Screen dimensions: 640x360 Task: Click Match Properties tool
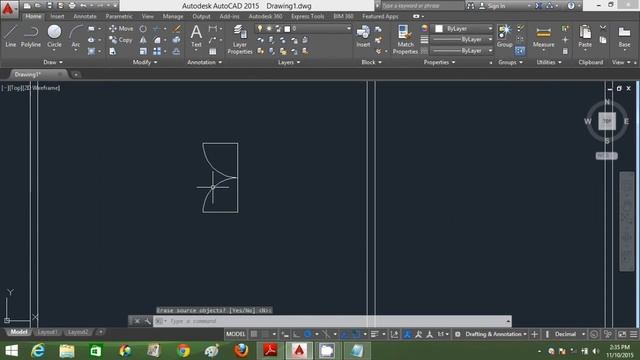405,40
